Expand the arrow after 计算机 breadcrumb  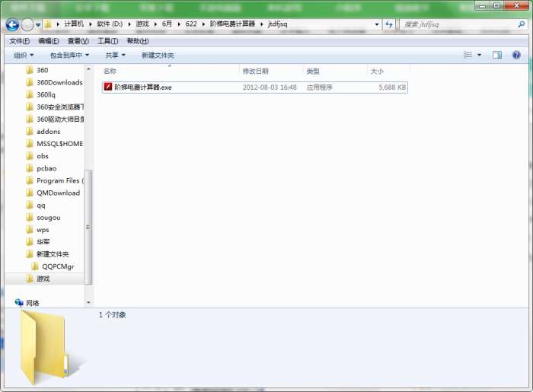click(91, 24)
